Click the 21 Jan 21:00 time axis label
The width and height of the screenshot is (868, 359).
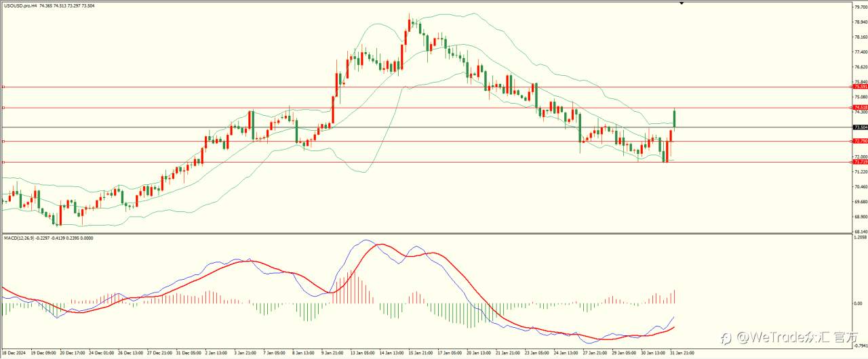pos(507,353)
